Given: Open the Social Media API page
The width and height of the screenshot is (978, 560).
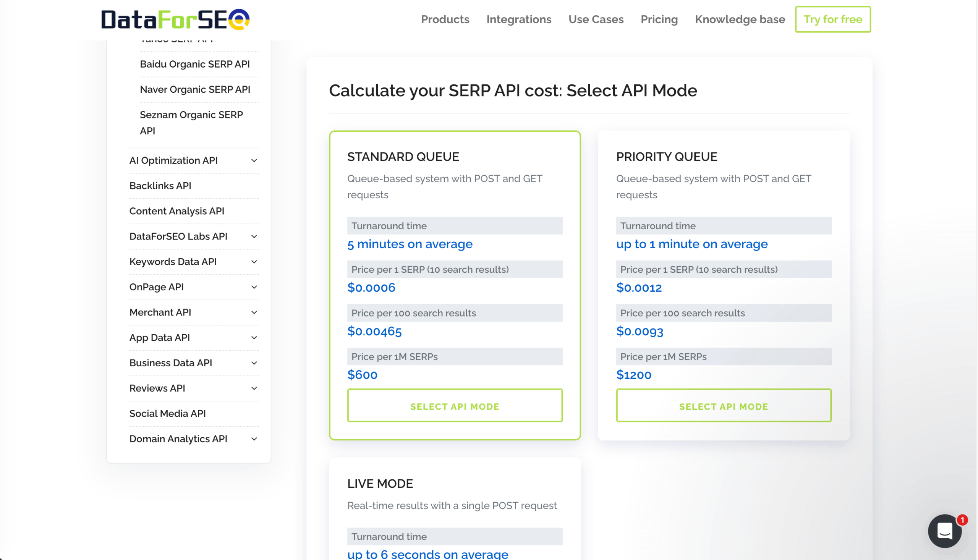Looking at the screenshot, I should coord(167,413).
